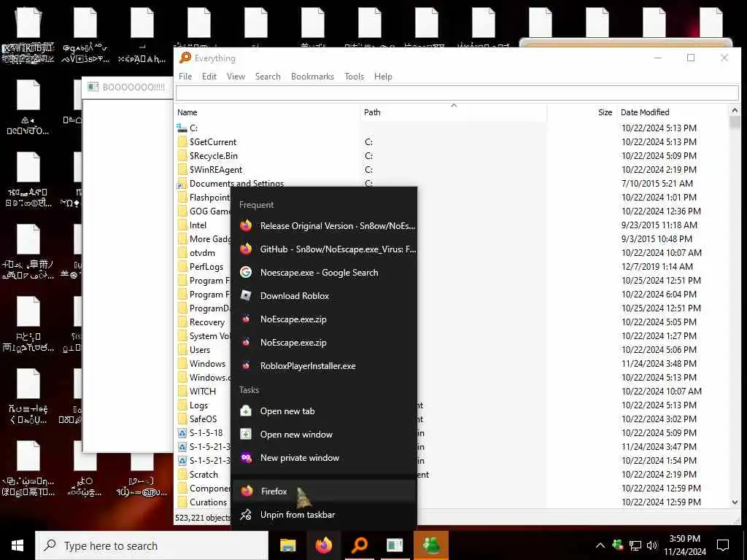Image resolution: width=747 pixels, height=560 pixels.
Task: Open File Explorer from the taskbar
Action: [287, 545]
